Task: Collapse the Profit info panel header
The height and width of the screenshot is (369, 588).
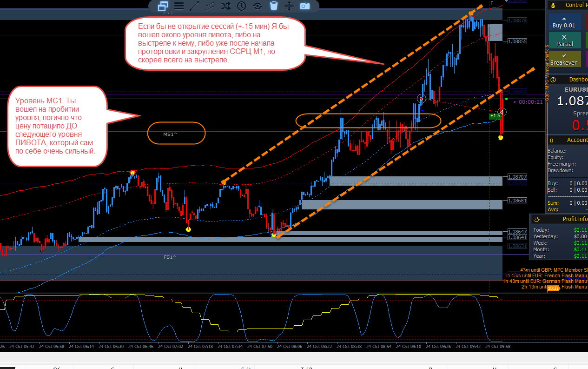Action: point(559,219)
